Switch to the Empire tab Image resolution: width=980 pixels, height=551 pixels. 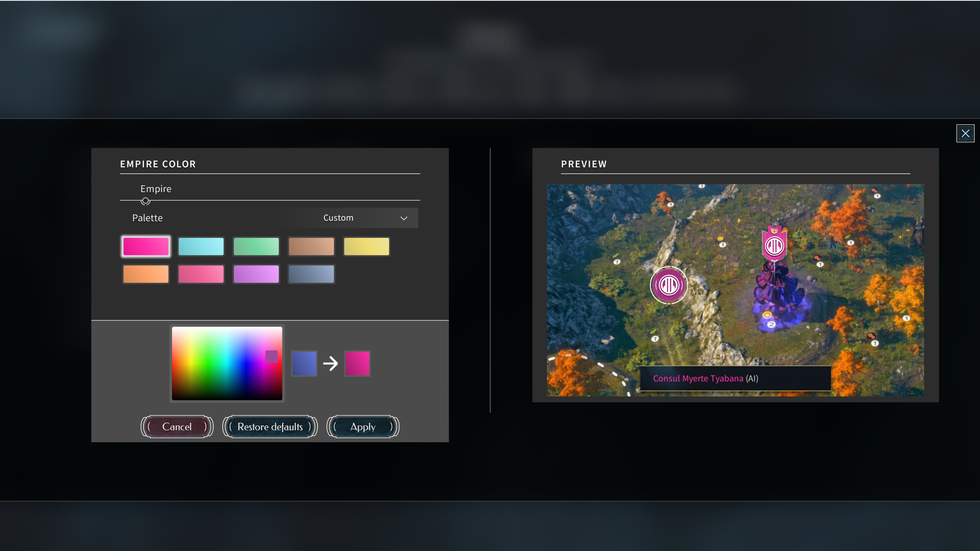click(155, 189)
